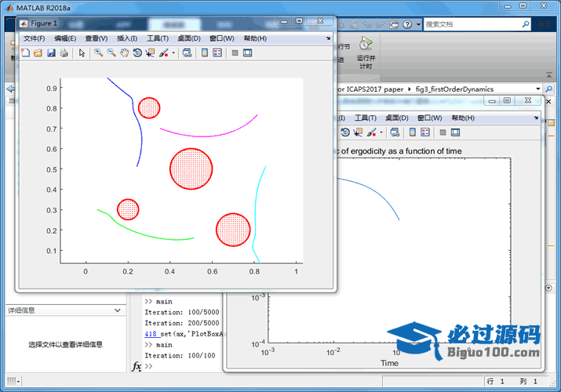Click 运行并计时 Run and Time button
The image size is (561, 392).
point(366,53)
